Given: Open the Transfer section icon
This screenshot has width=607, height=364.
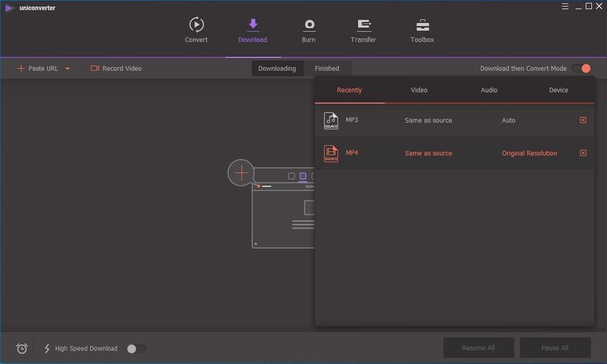Looking at the screenshot, I should pos(363,25).
